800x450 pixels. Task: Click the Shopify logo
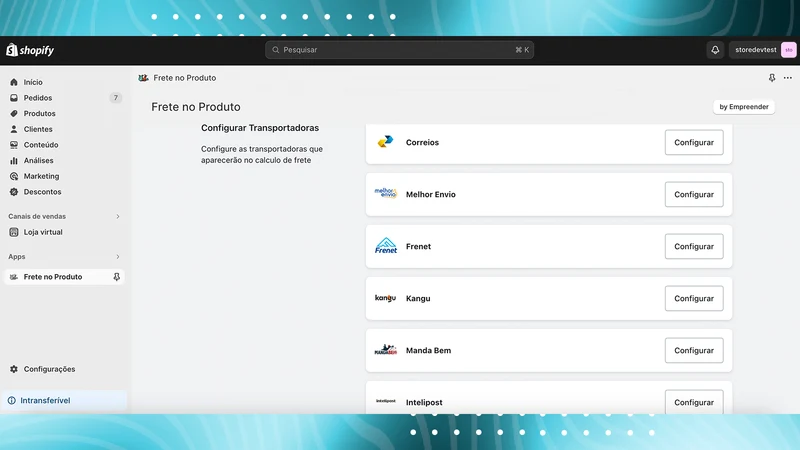pyautogui.click(x=30, y=50)
